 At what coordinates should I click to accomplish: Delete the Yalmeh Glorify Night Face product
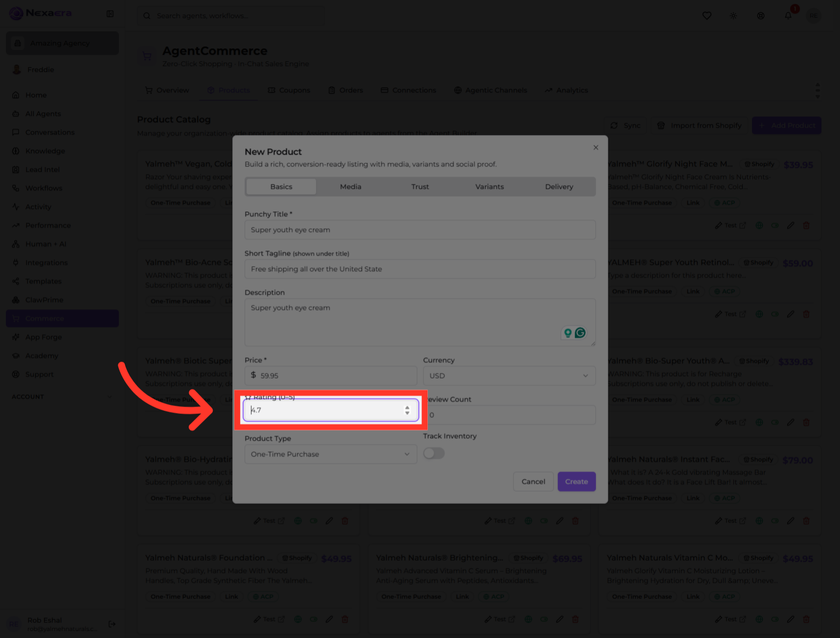(x=806, y=226)
